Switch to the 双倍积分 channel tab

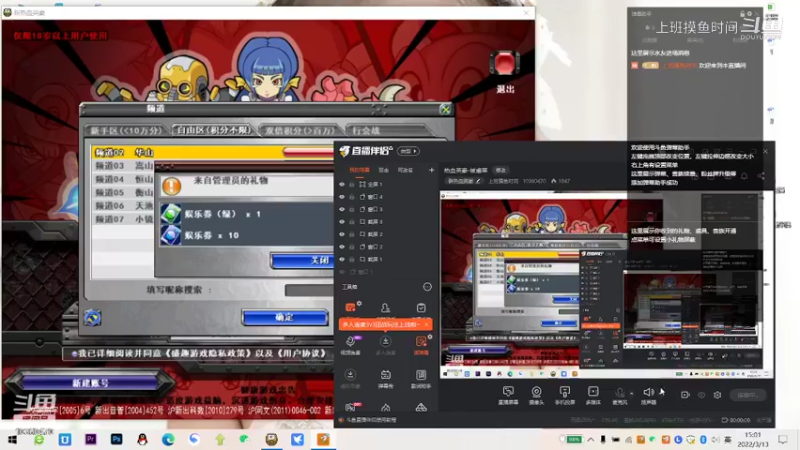tap(300, 131)
